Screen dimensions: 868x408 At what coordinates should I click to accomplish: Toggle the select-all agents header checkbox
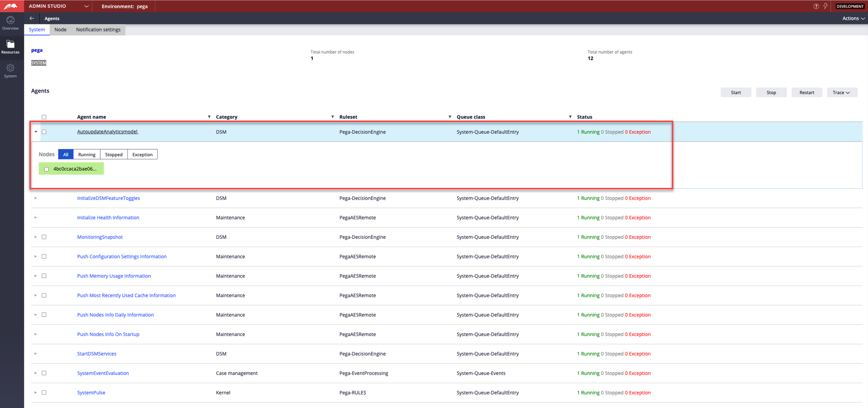pyautogui.click(x=44, y=117)
